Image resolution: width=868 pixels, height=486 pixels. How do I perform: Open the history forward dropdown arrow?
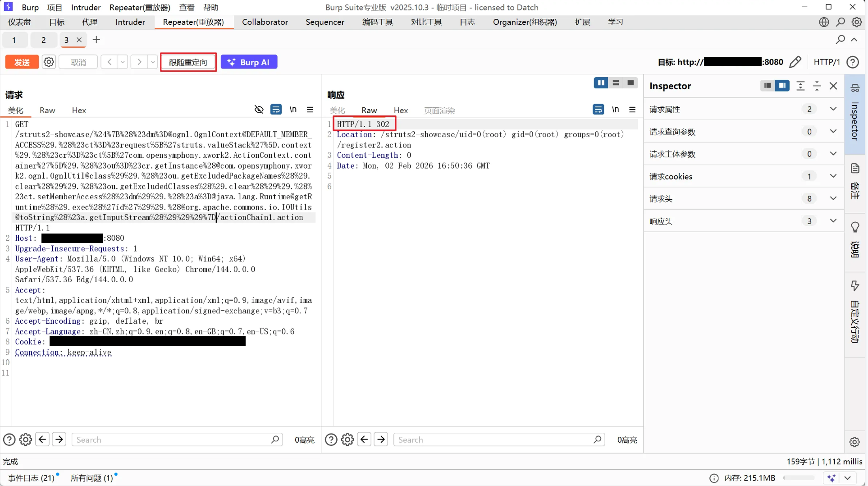[153, 62]
